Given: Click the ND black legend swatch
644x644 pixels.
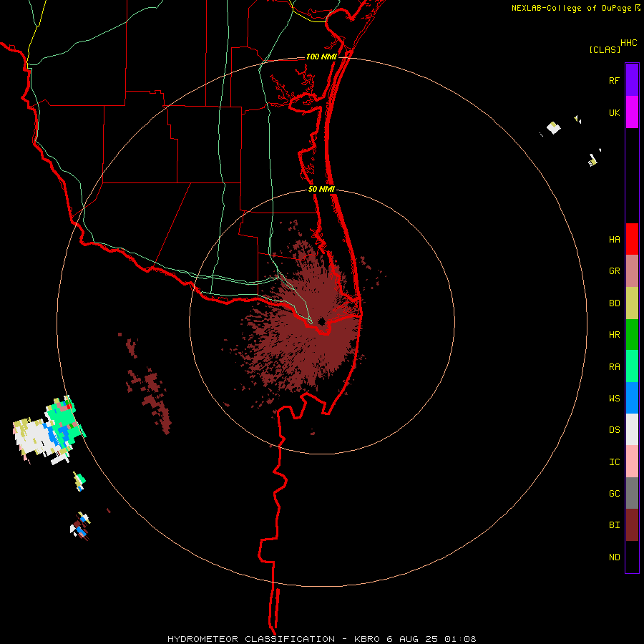Looking at the screenshot, I should click(632, 557).
